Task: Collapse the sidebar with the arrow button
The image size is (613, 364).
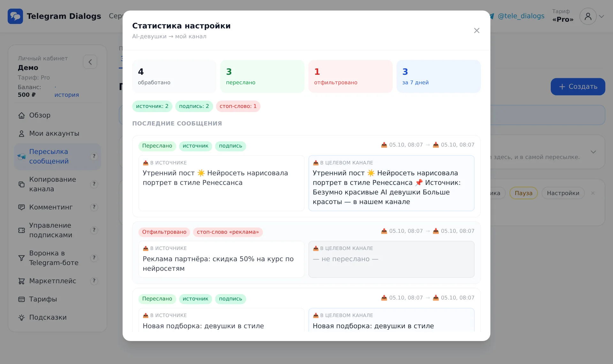Action: click(x=90, y=62)
